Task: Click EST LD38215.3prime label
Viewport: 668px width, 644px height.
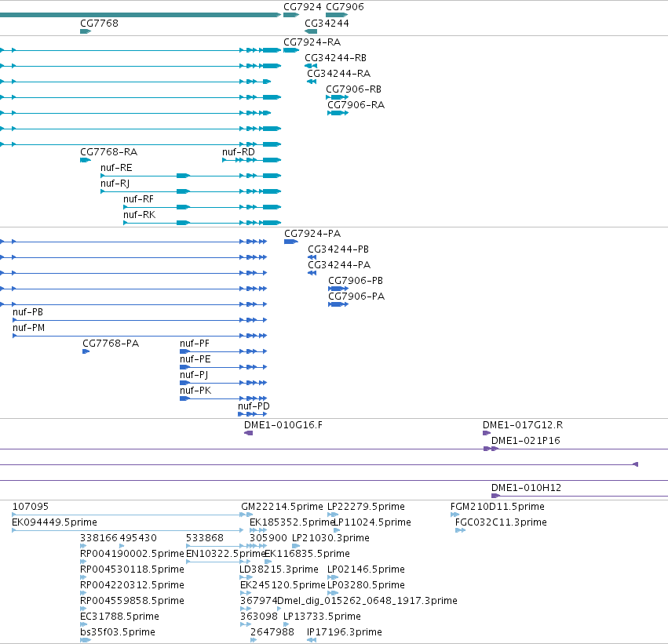Action: click(279, 569)
